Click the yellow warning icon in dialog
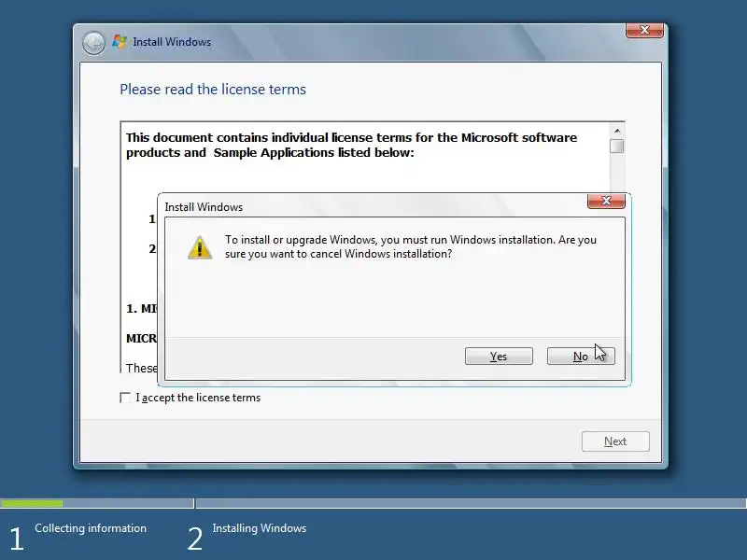This screenshot has height=560, width=747. (200, 247)
